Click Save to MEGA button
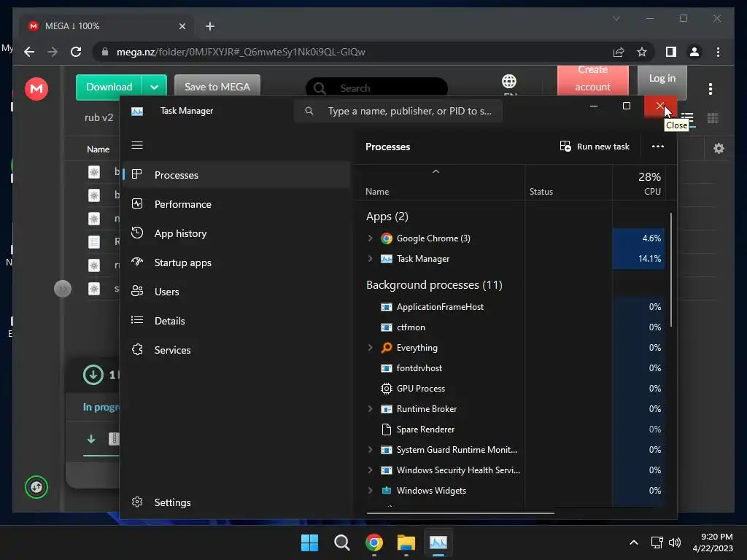 click(217, 87)
